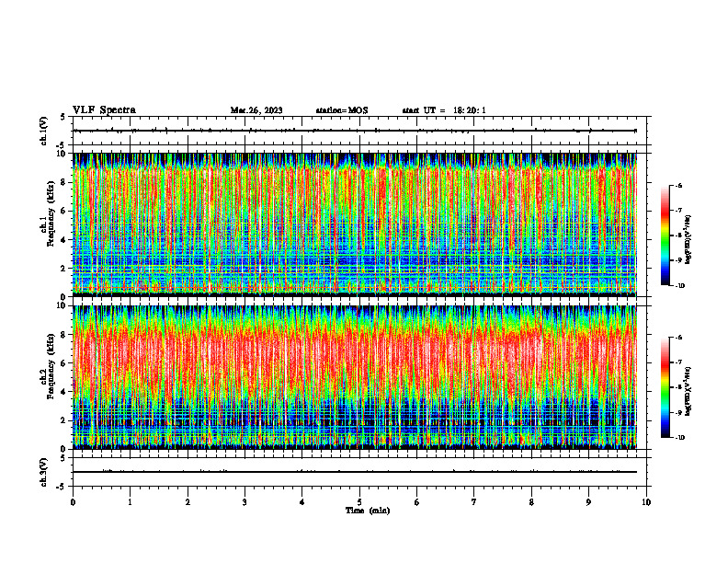The width and height of the screenshot is (728, 563).
Task: Click the time axis tick label "0"
Action: (x=73, y=502)
